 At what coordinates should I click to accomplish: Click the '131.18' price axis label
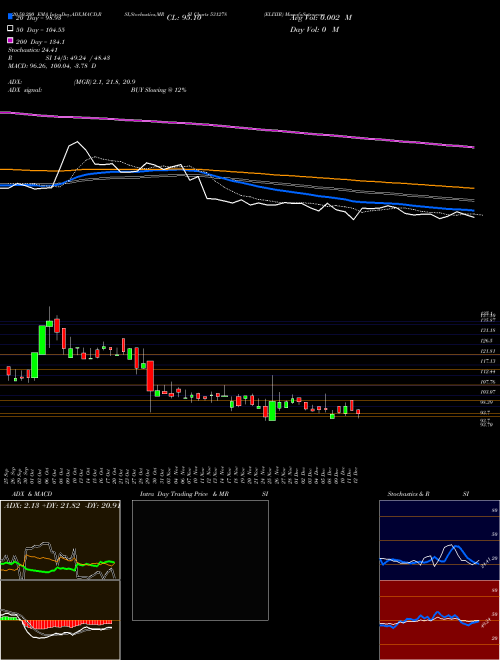(489, 331)
